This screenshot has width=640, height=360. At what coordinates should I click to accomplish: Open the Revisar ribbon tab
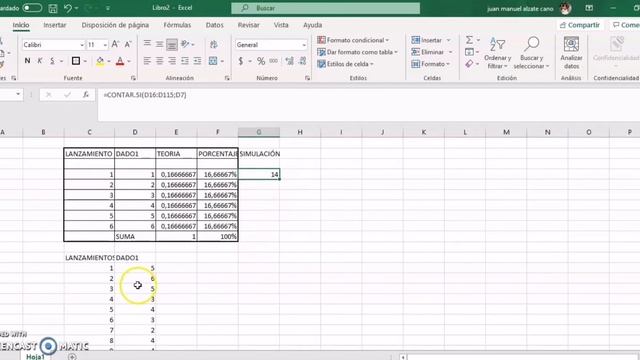pyautogui.click(x=249, y=25)
